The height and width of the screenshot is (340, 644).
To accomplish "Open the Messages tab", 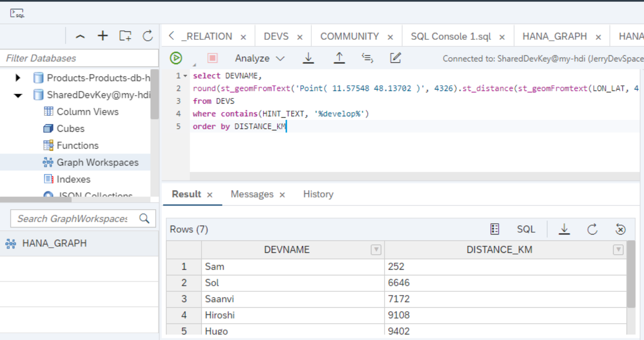I will (x=252, y=194).
